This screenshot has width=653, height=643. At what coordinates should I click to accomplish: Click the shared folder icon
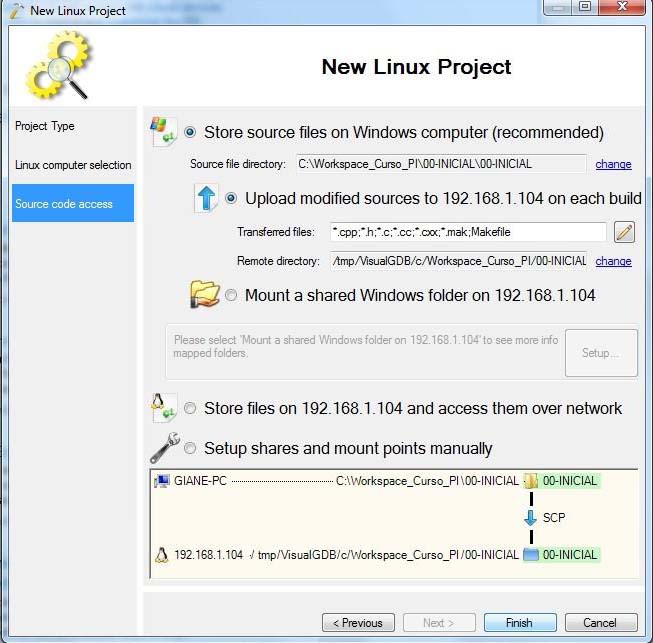point(204,294)
